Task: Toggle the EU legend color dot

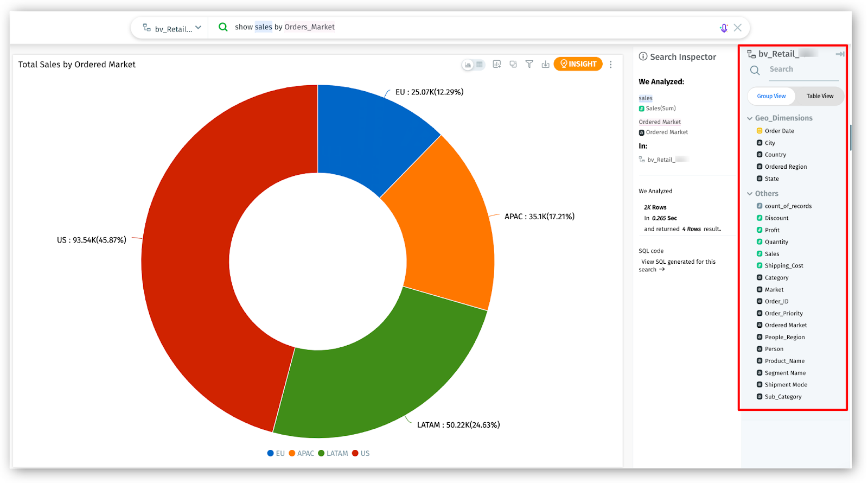Action: [270, 454]
